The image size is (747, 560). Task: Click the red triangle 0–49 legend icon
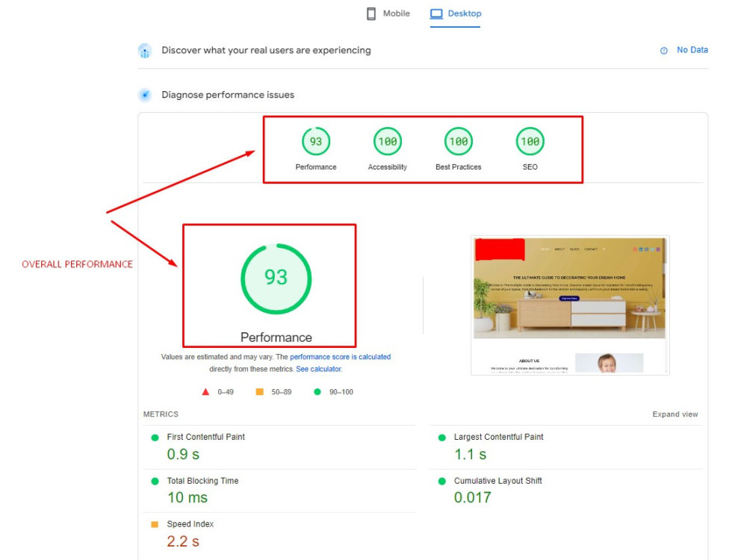click(205, 392)
